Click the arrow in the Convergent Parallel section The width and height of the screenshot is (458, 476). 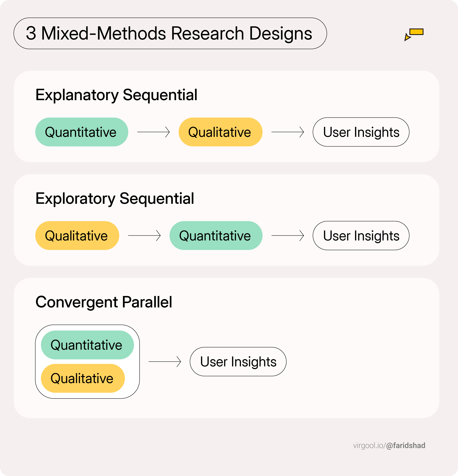click(165, 362)
